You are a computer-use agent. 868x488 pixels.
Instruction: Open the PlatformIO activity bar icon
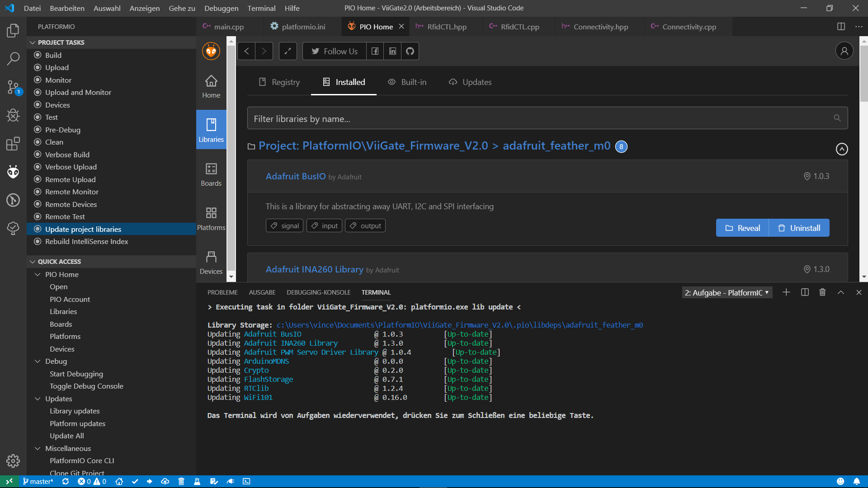[x=13, y=172]
